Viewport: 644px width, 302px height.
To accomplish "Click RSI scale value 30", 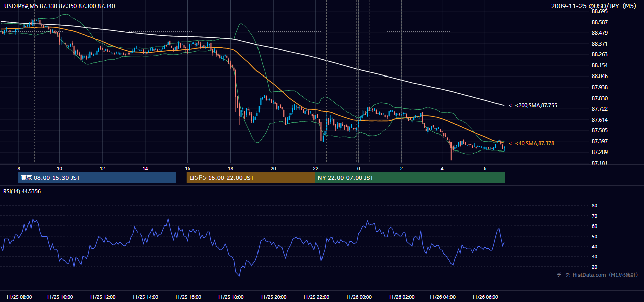I will coord(594,256).
